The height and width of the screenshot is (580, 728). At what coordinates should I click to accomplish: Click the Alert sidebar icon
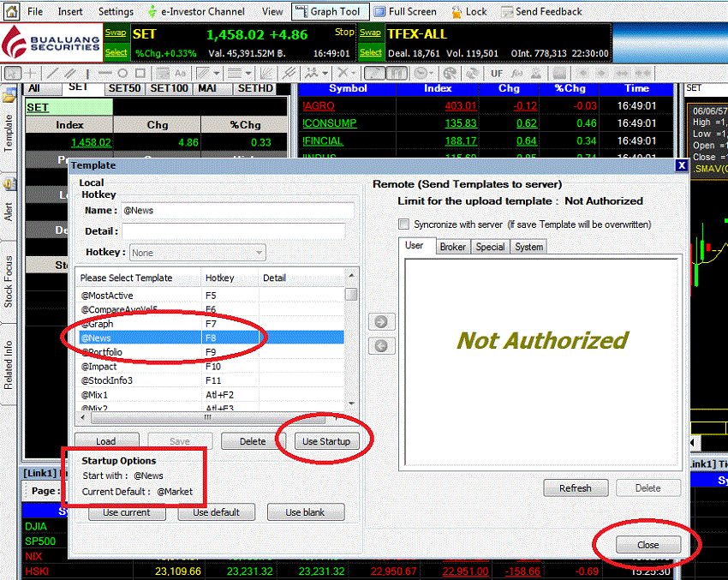(9, 185)
